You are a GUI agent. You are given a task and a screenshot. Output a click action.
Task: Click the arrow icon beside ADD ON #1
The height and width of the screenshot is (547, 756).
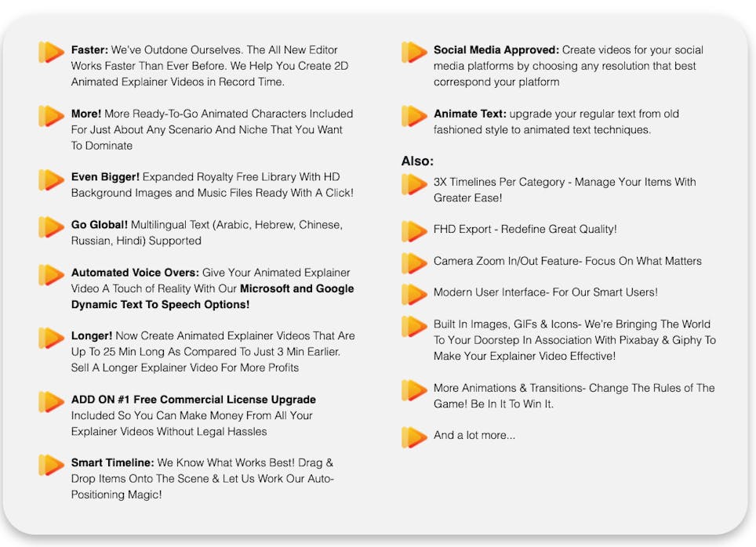point(52,401)
